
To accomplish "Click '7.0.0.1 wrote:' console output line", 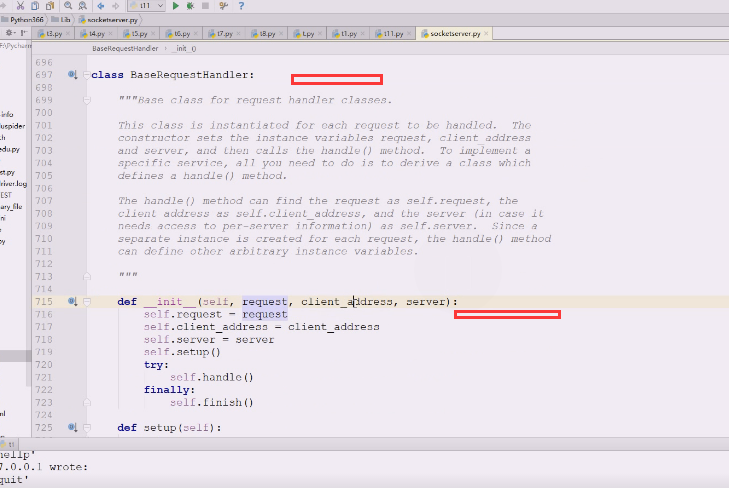I will (44, 467).
